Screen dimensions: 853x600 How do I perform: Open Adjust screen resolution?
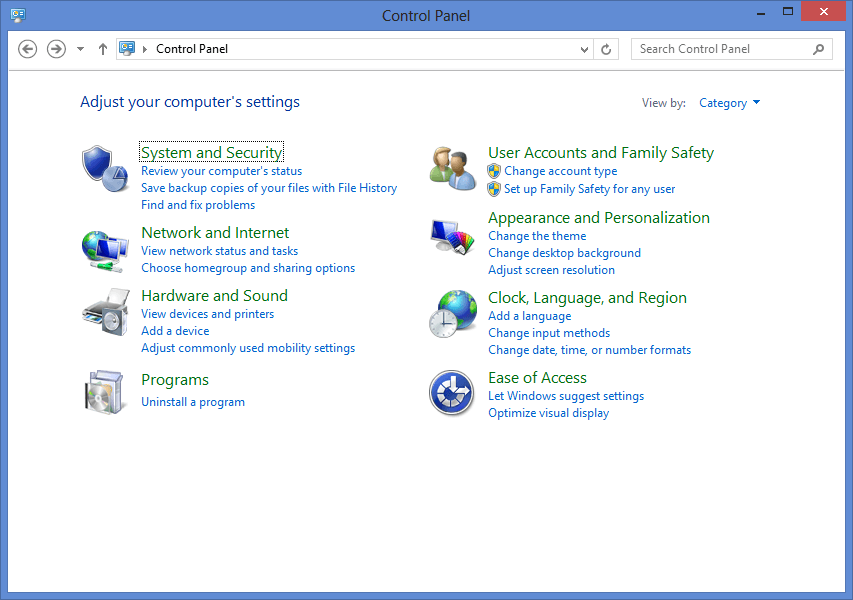[552, 270]
